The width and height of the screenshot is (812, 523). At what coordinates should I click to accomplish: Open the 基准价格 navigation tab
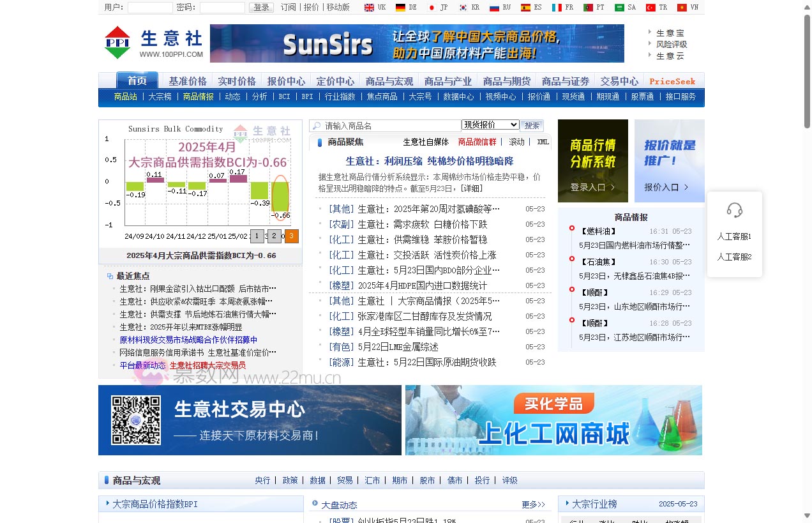(188, 81)
